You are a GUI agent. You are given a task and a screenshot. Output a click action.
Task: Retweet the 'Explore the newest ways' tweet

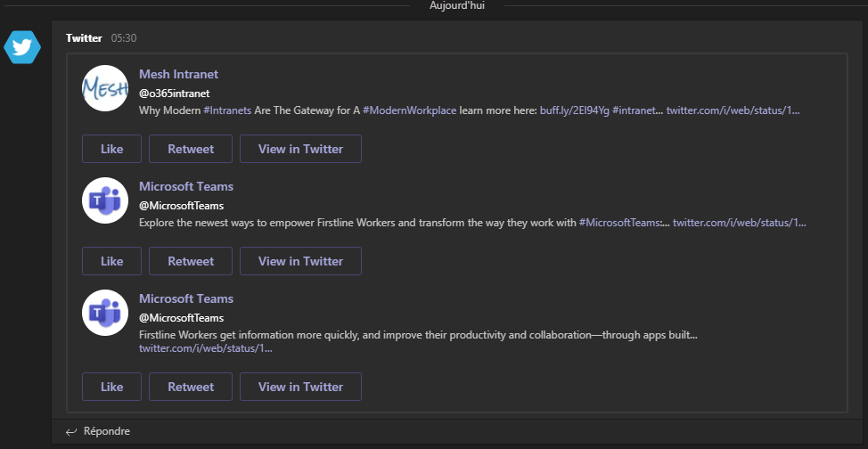pos(191,261)
